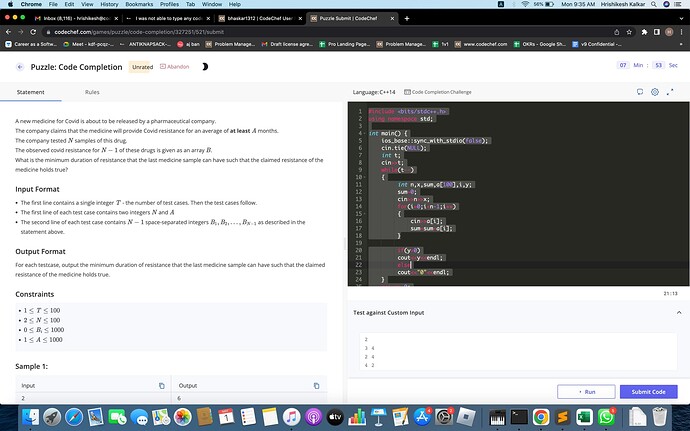Switch to the bhaskar1312 CodeChef User tab
Viewport: 690px width, 431px height.
coord(260,18)
